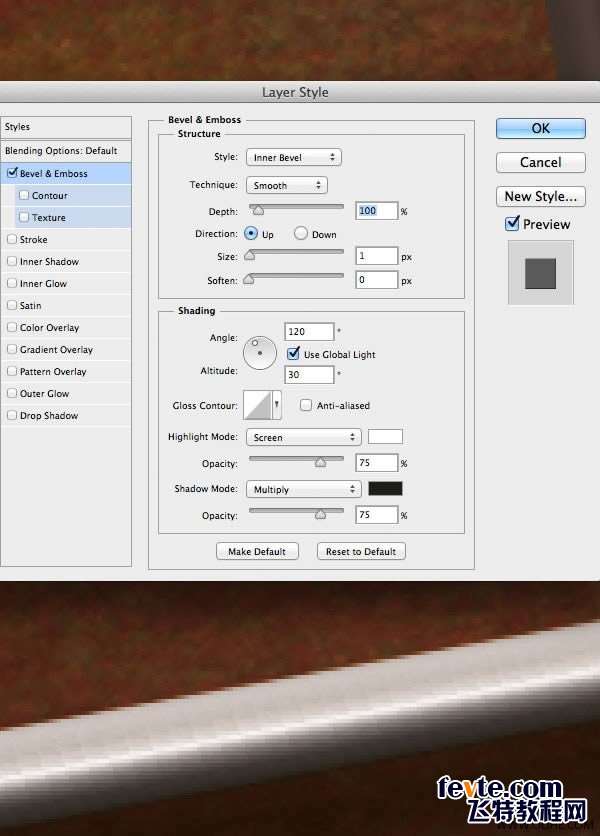Screen dimensions: 600x836
Task: Select the Up direction radio button
Action: click(251, 234)
